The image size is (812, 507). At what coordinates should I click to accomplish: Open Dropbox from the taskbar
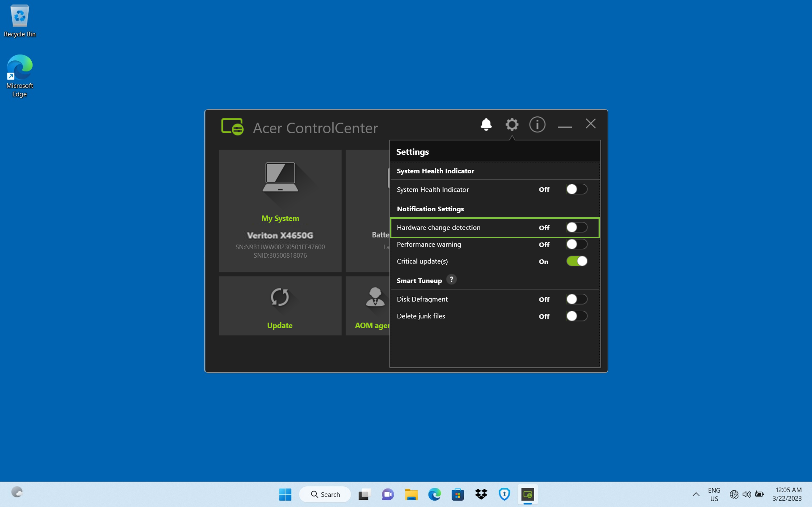click(x=481, y=494)
